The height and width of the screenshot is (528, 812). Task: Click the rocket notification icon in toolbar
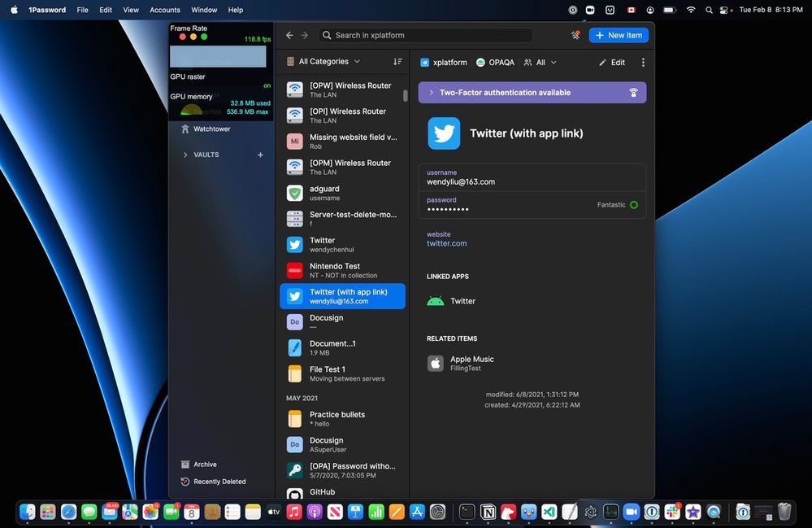tap(575, 35)
